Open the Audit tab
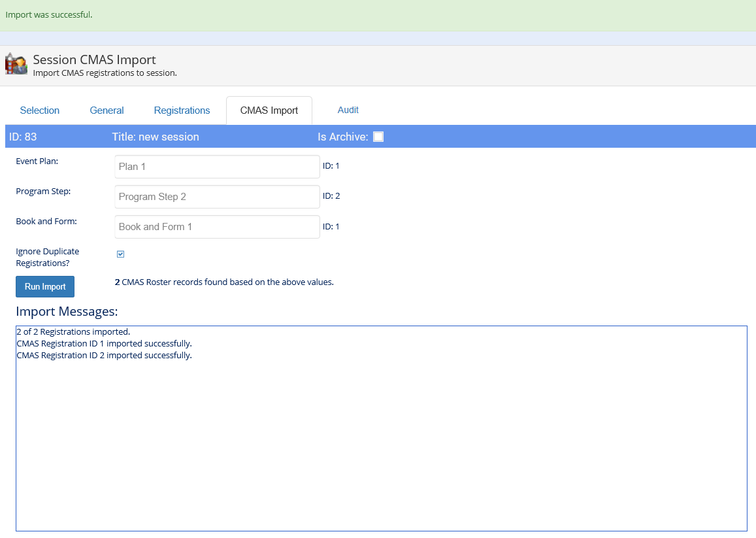 point(348,110)
